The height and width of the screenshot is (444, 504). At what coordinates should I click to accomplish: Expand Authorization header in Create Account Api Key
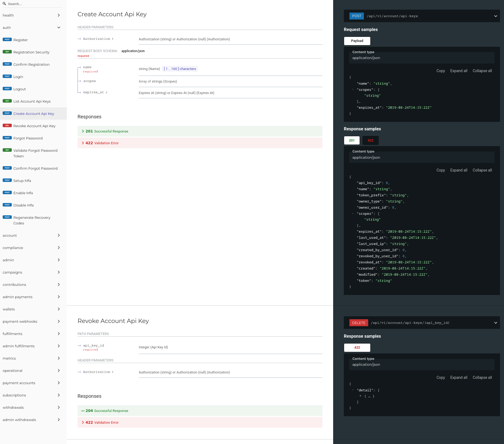point(98,39)
